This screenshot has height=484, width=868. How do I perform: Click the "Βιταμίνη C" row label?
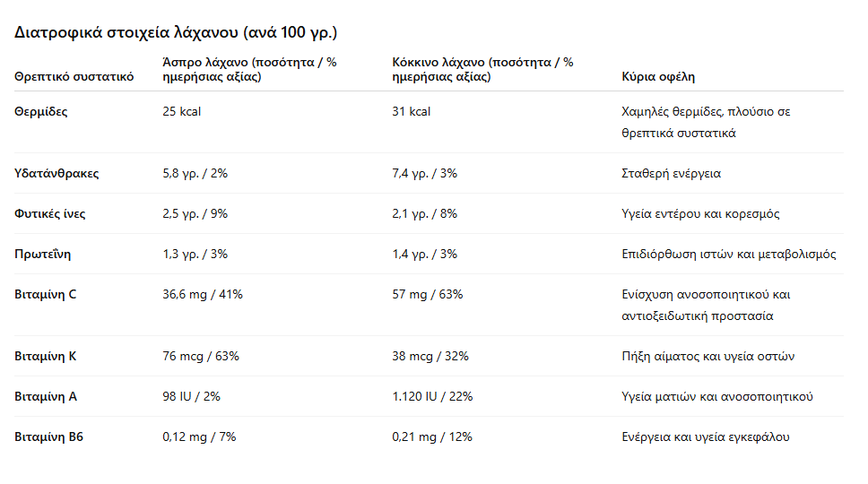(46, 295)
